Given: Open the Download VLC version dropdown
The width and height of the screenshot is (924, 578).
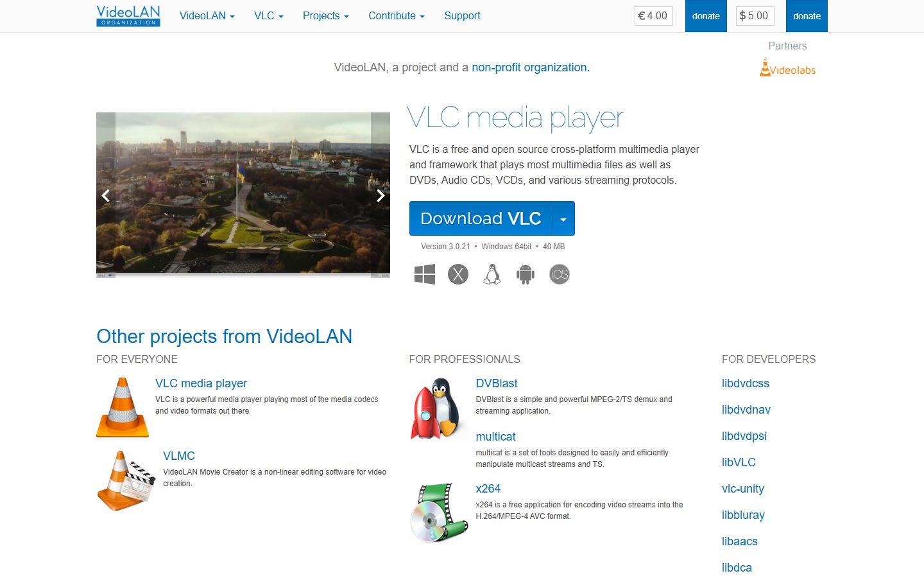Looking at the screenshot, I should (x=563, y=218).
